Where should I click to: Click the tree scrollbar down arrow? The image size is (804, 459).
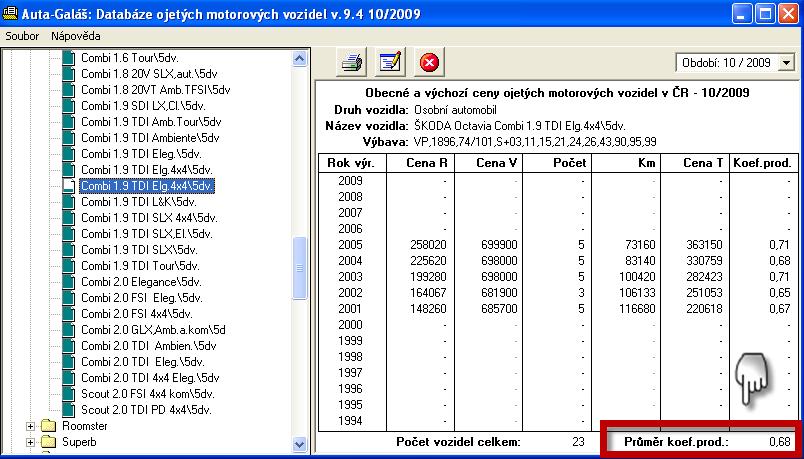[x=299, y=444]
